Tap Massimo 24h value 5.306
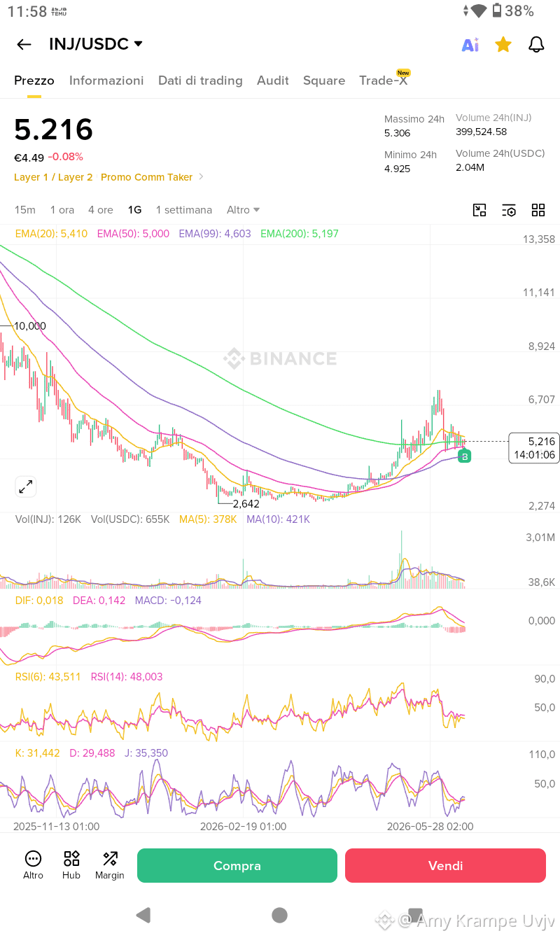The height and width of the screenshot is (938, 560). tap(398, 133)
